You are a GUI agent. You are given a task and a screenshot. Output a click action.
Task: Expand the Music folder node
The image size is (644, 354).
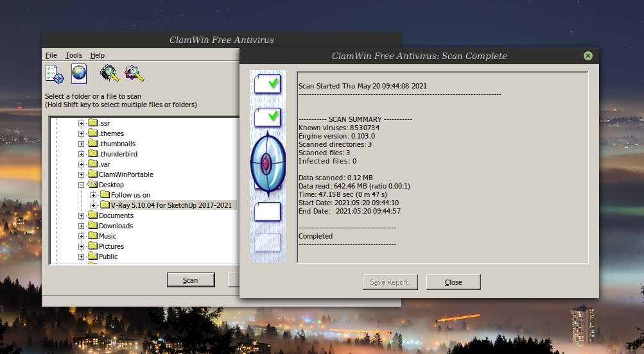82,236
